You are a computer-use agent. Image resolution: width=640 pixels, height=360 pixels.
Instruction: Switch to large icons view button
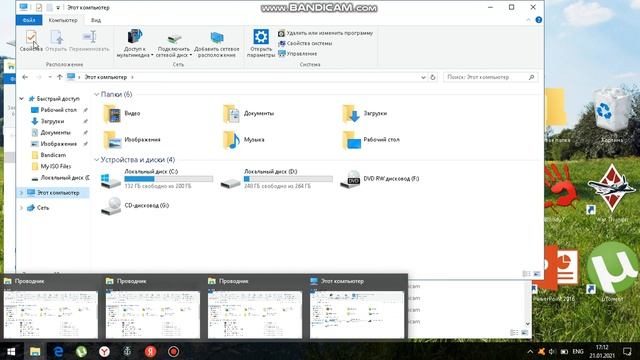pyautogui.click(x=537, y=274)
